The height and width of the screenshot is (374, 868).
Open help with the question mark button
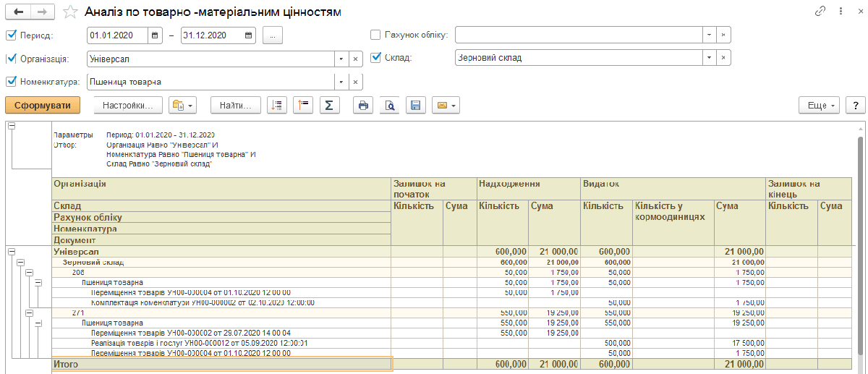pyautogui.click(x=856, y=106)
